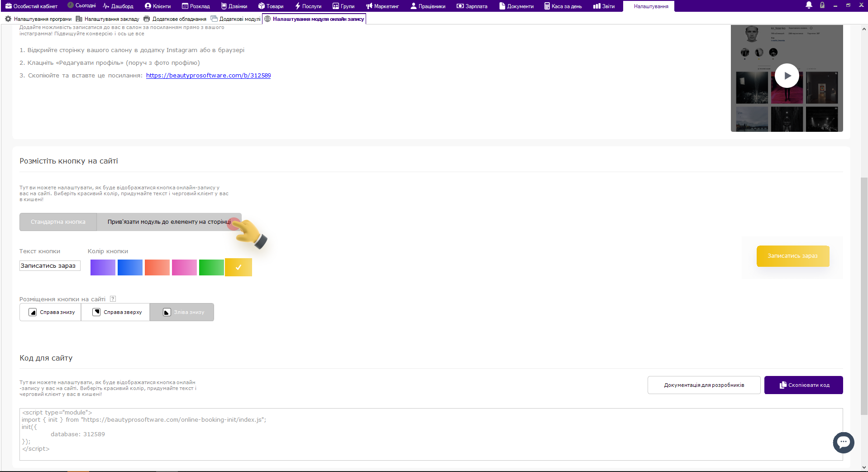Open the Особистий кабінет menu
The height and width of the screenshot is (472, 868).
(31, 6)
